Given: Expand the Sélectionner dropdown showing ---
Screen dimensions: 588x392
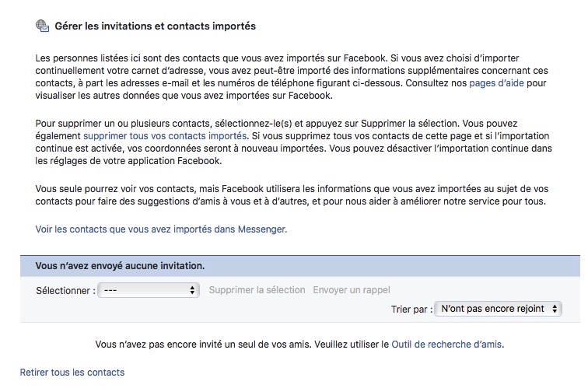Looking at the screenshot, I should pyautogui.click(x=149, y=290).
